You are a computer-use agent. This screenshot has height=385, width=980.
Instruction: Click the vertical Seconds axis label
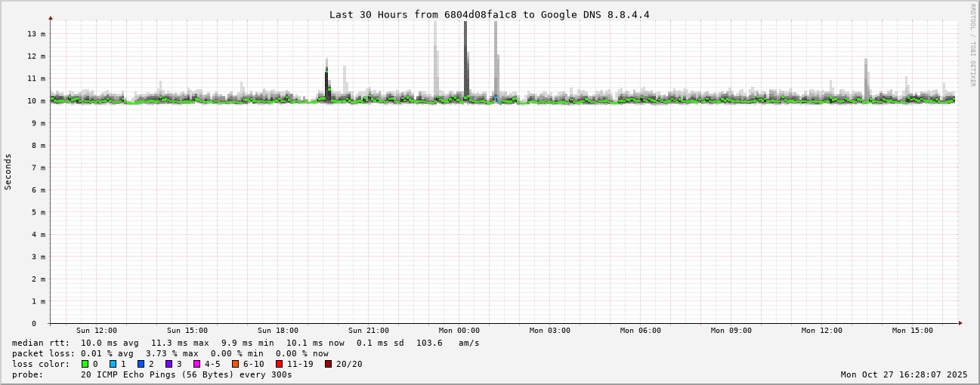click(8, 171)
